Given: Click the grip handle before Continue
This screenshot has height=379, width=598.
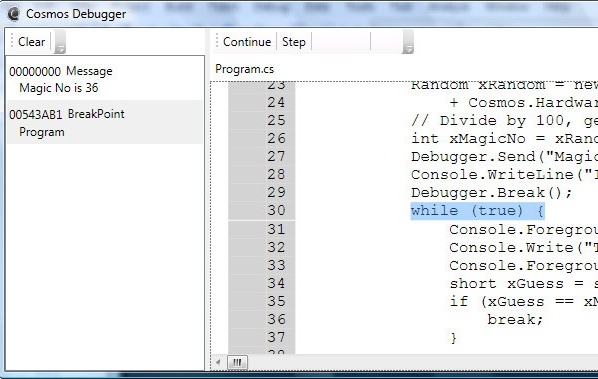Looking at the screenshot, I should 217,42.
